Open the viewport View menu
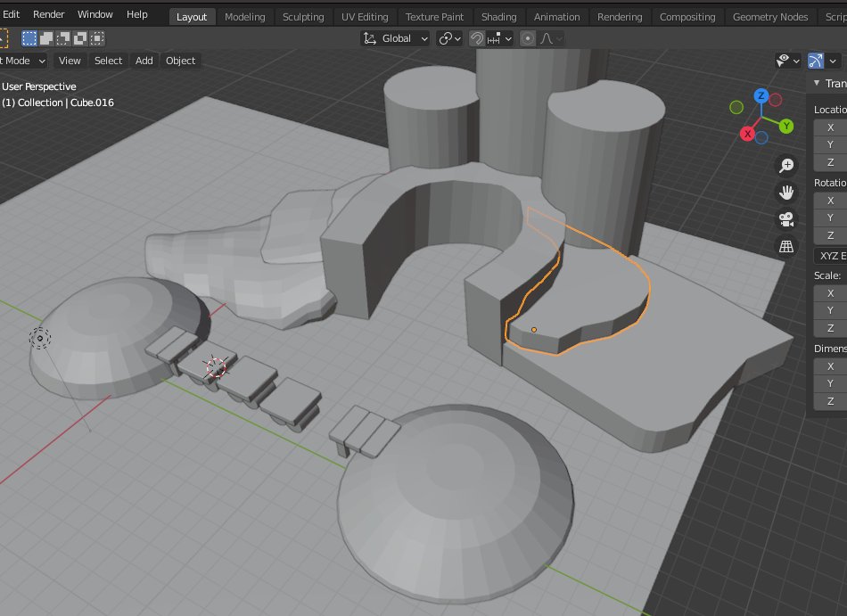The height and width of the screenshot is (616, 847). click(x=70, y=61)
